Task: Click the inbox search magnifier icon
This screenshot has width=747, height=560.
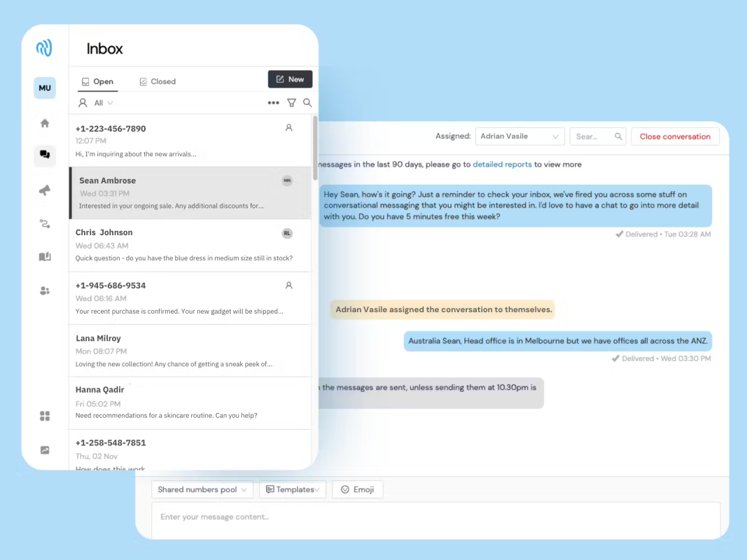Action: click(x=308, y=103)
